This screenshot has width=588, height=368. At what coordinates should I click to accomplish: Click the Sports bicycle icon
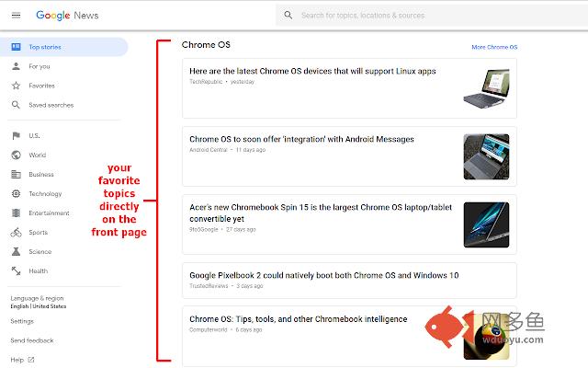pos(16,233)
